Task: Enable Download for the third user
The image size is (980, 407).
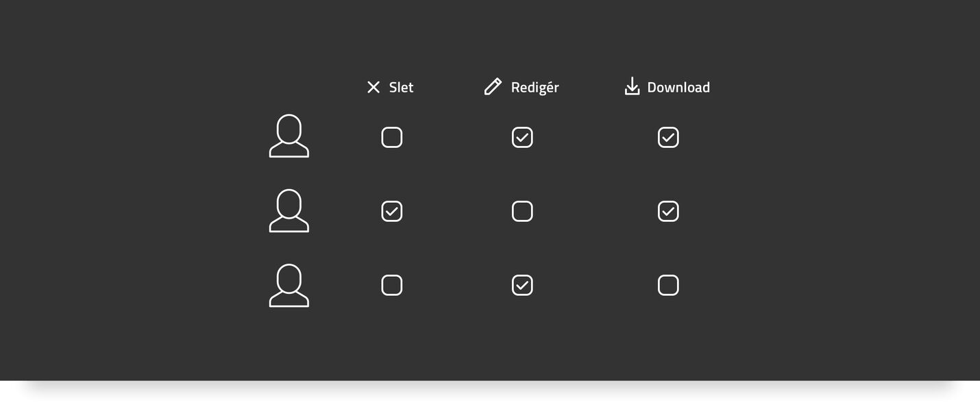Action: tap(668, 285)
